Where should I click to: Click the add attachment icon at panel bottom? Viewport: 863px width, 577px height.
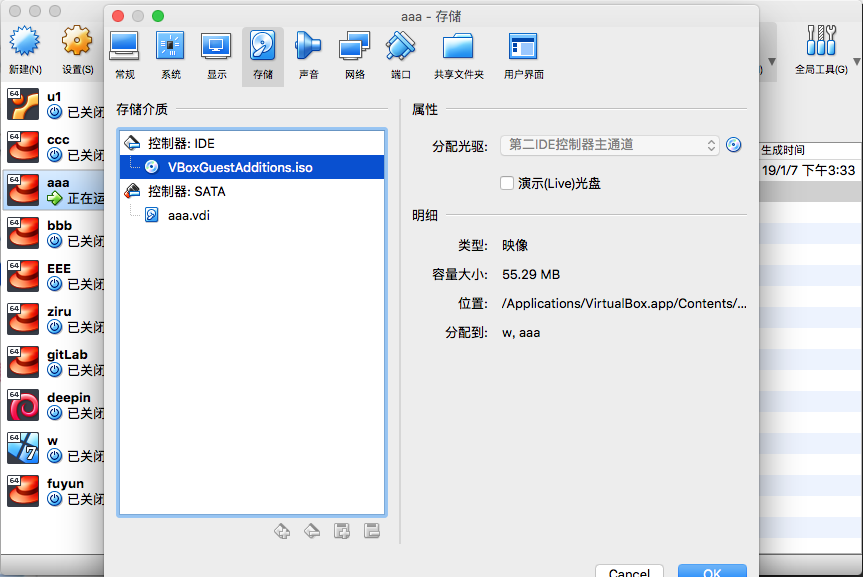tap(342, 531)
